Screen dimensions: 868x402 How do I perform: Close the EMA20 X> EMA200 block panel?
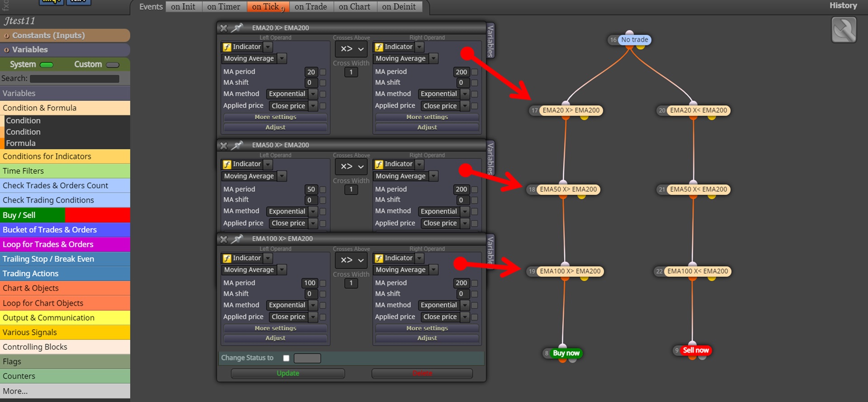tap(224, 28)
